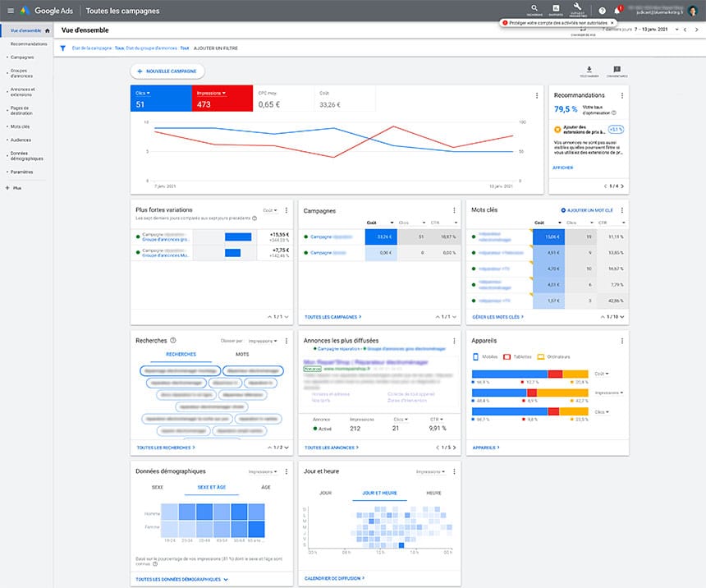
Task: Dismiss the account protection notification
Action: pyautogui.click(x=612, y=22)
